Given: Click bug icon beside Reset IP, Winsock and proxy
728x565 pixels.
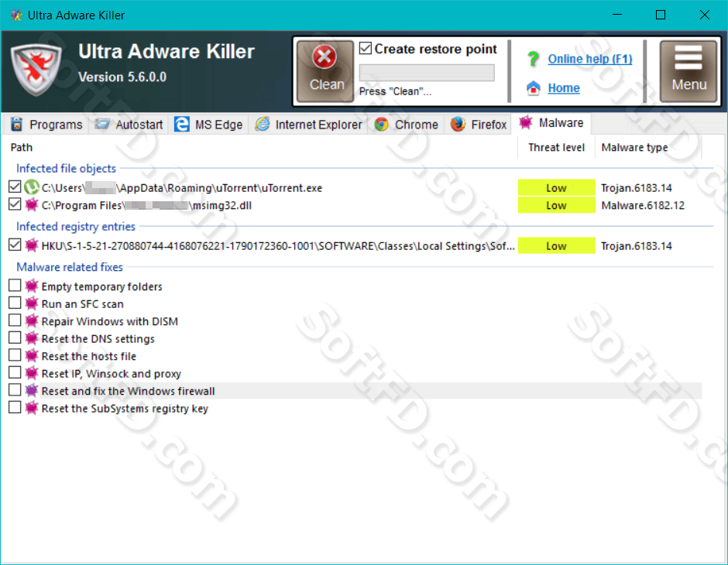Looking at the screenshot, I should coord(32,373).
